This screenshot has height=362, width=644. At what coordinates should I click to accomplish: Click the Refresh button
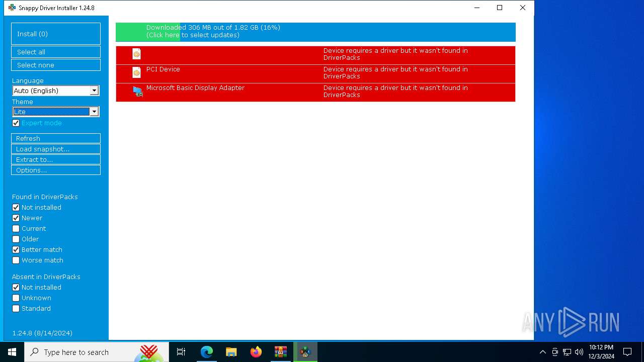pos(56,138)
